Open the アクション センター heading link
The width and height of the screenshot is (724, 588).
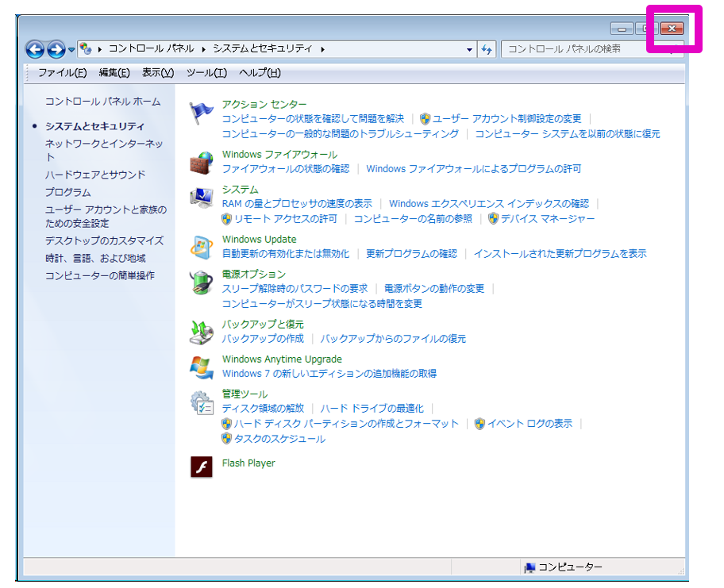[x=264, y=104]
